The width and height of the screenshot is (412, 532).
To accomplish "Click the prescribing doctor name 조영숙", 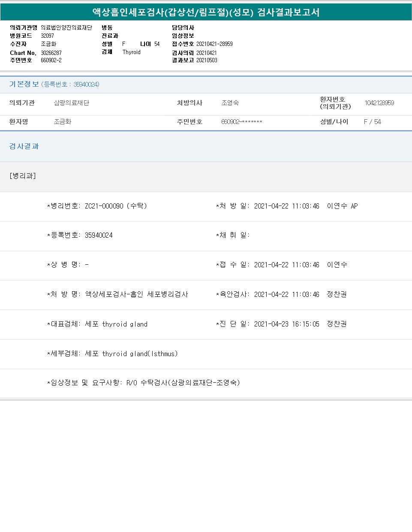I will (x=230, y=103).
